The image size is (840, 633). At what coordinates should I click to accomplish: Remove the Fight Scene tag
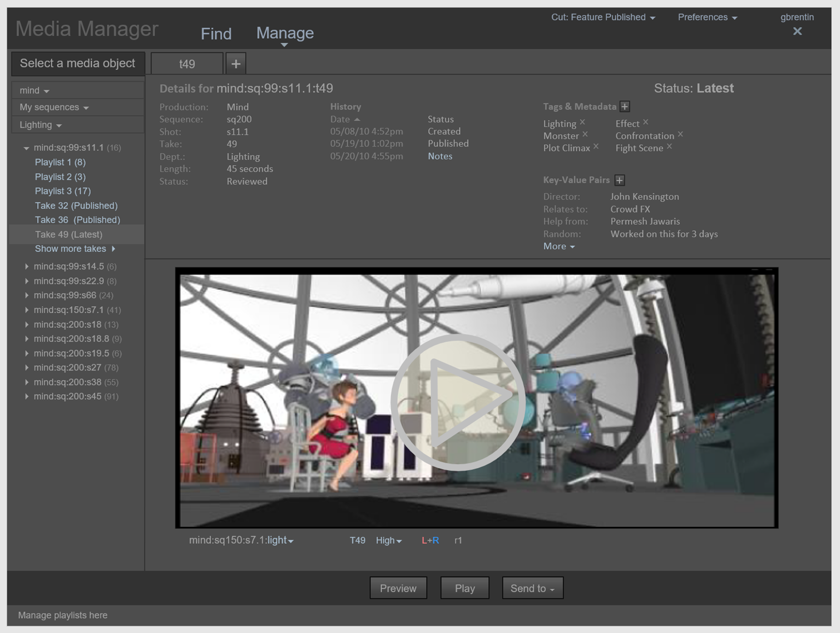[x=669, y=146]
